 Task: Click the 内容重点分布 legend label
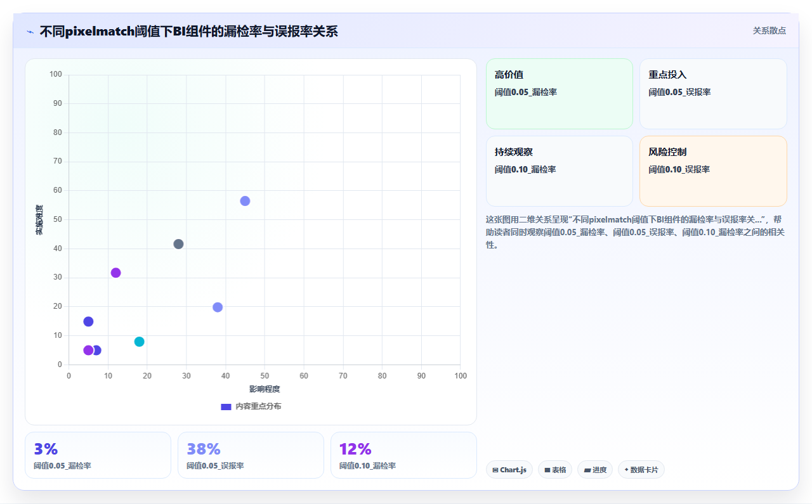258,406
